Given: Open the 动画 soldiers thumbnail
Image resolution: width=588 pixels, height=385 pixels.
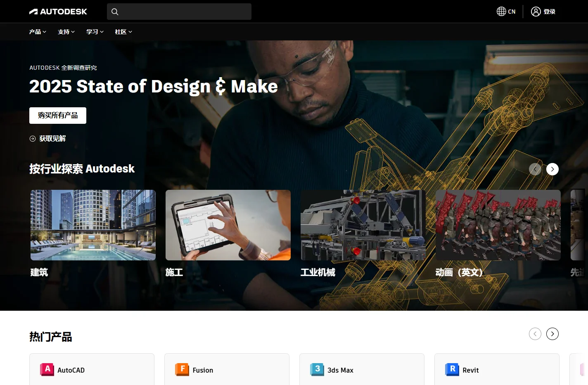Looking at the screenshot, I should click(x=498, y=225).
